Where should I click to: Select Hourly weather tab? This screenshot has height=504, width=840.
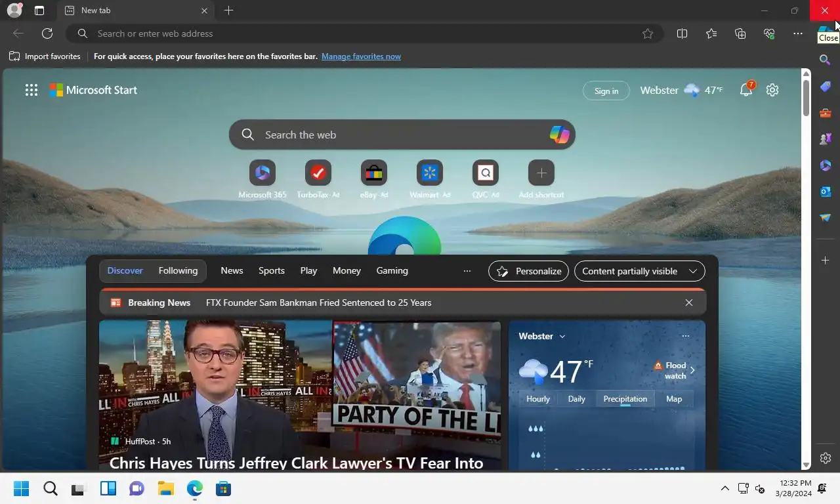tap(538, 399)
